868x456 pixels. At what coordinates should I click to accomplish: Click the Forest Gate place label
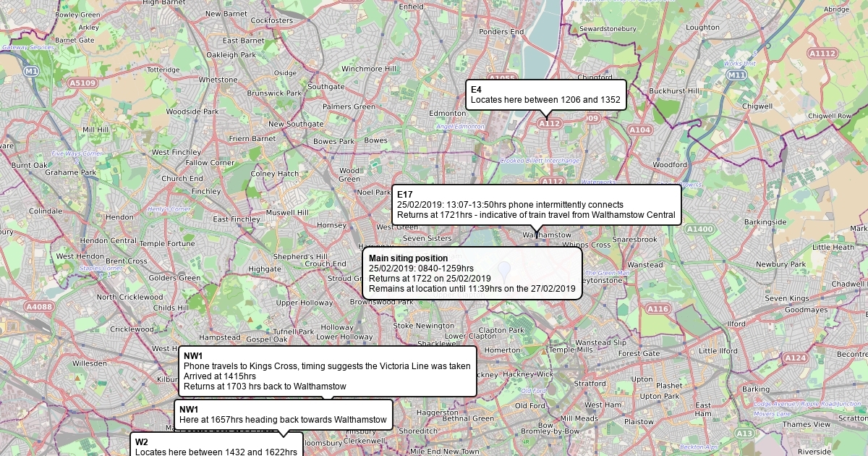639,354
